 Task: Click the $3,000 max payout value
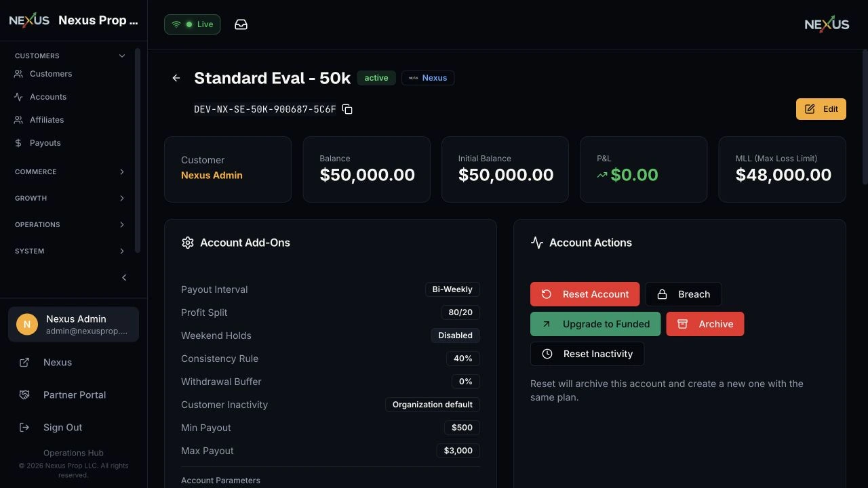[x=458, y=451]
